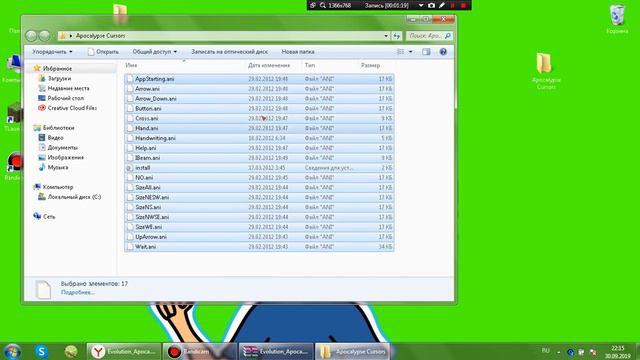Select the Bandicam pencil drawing tool
This screenshot has height=360, width=640.
[442, 5]
